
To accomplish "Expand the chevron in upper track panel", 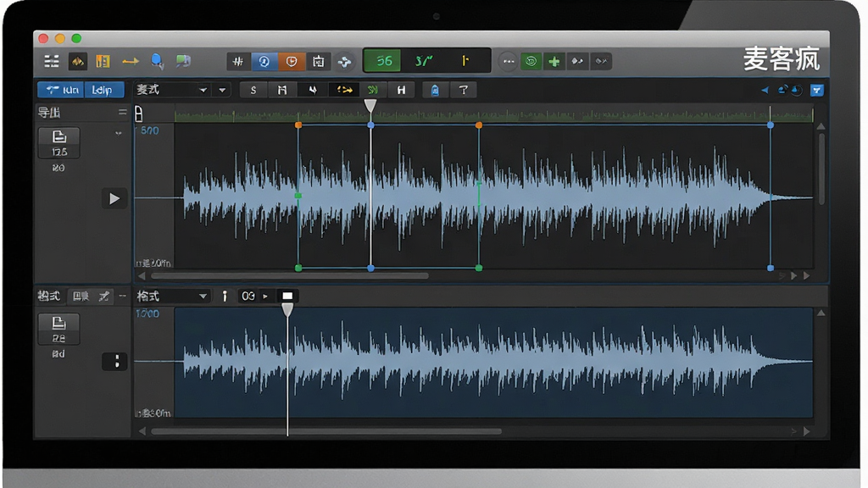I will pos(118,133).
